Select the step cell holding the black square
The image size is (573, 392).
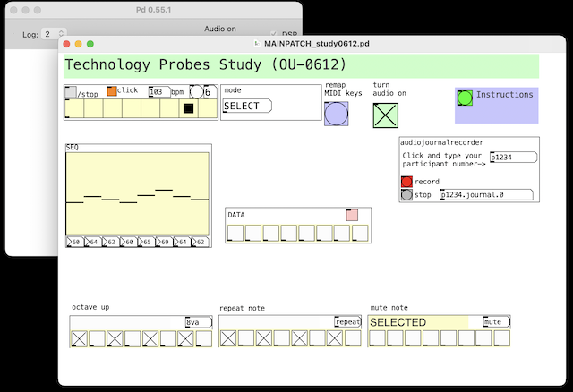click(x=188, y=108)
